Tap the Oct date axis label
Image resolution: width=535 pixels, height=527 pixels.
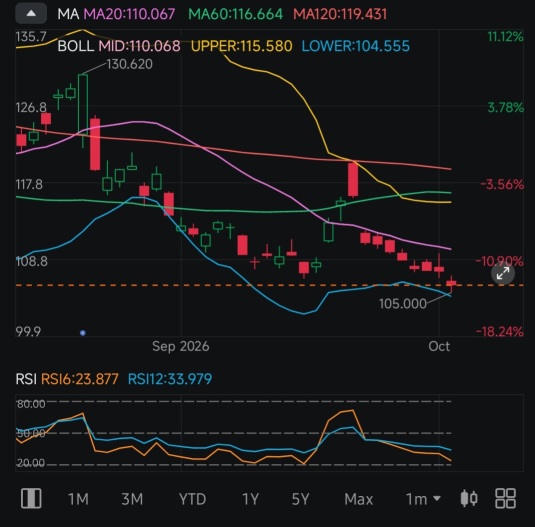[439, 346]
